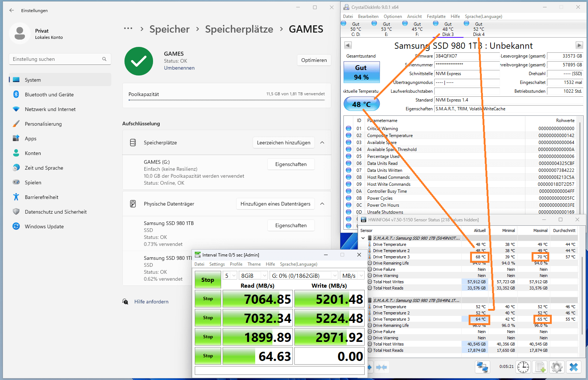The height and width of the screenshot is (380, 588).
Task: Show previous disk in CrystalDiskInfo
Action: point(348,45)
